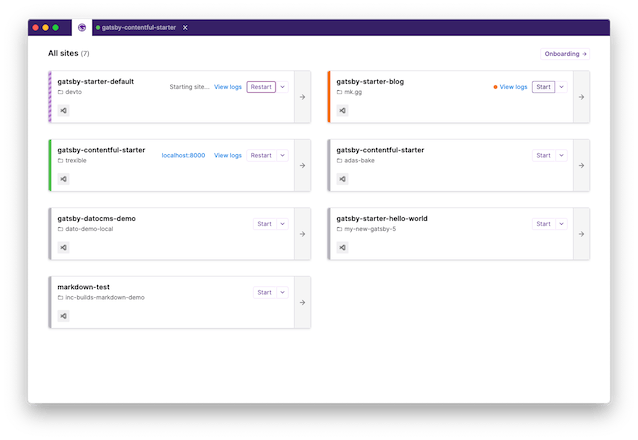Expand the Start dropdown for gatsby-starter-hello-world
The width and height of the screenshot is (638, 440).
point(562,223)
